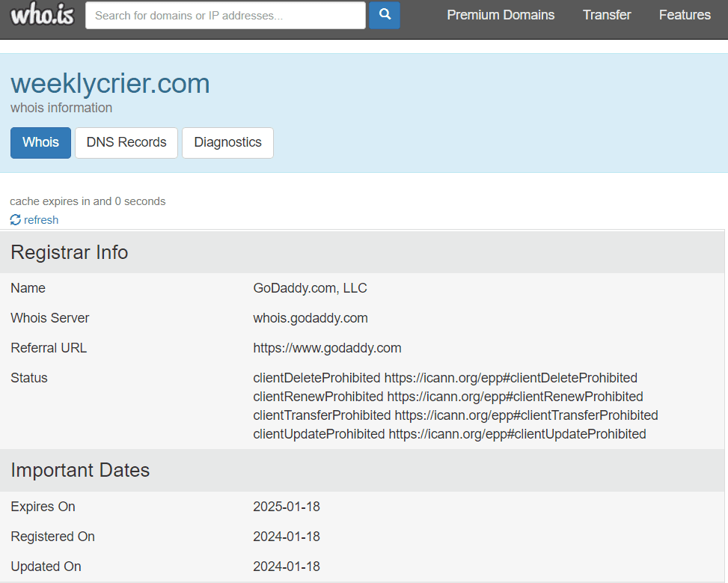Click the refresh arrows icon

(15, 220)
